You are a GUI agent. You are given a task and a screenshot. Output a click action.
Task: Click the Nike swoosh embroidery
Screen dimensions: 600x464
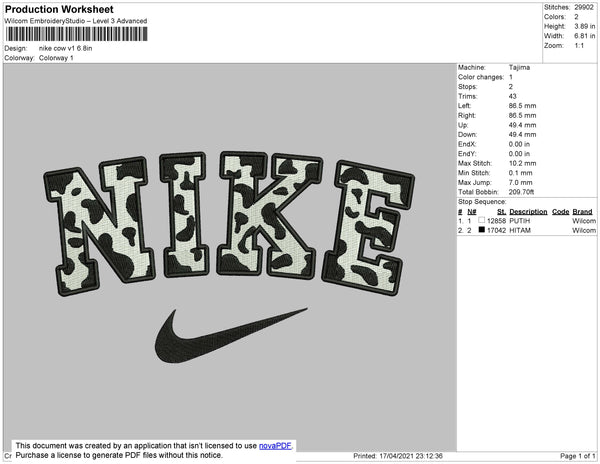pos(231,336)
